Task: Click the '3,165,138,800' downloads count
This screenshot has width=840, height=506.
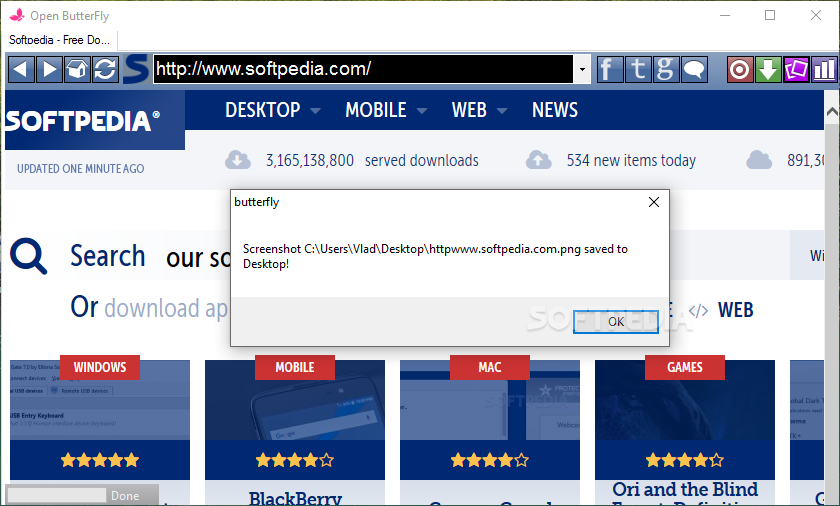Action: click(x=310, y=160)
